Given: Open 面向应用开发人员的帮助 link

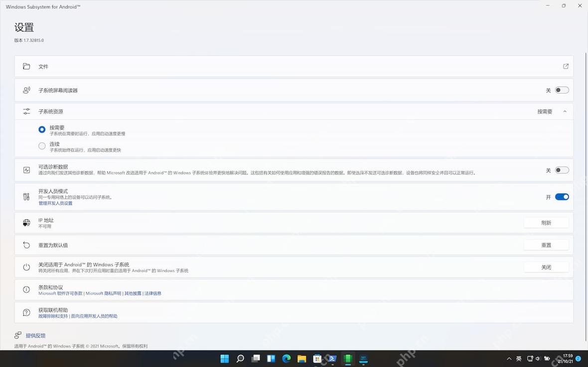Looking at the screenshot, I should [94, 316].
